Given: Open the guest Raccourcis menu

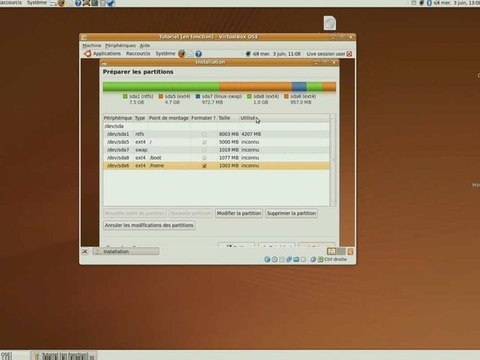Looking at the screenshot, I should point(138,53).
